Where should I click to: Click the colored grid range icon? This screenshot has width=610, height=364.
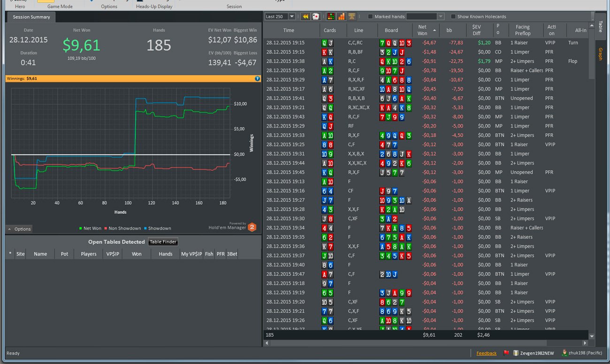coord(331,16)
